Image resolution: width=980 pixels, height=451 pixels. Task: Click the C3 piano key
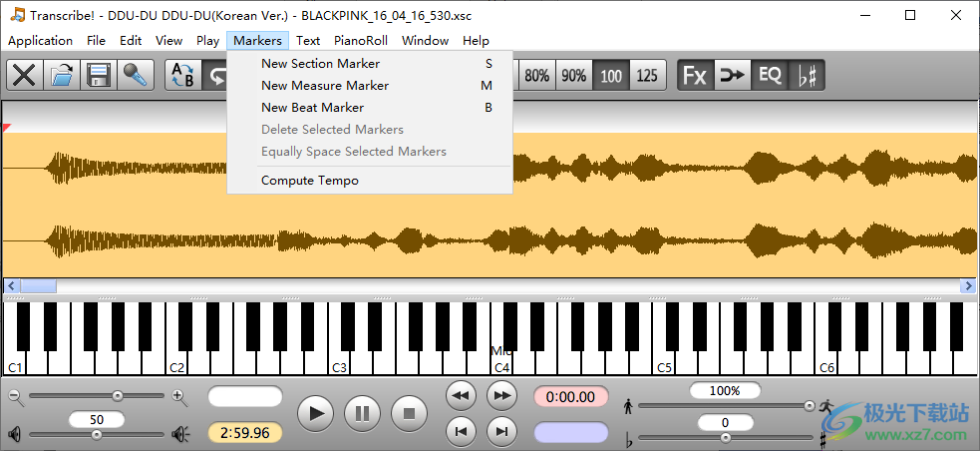pyautogui.click(x=339, y=364)
